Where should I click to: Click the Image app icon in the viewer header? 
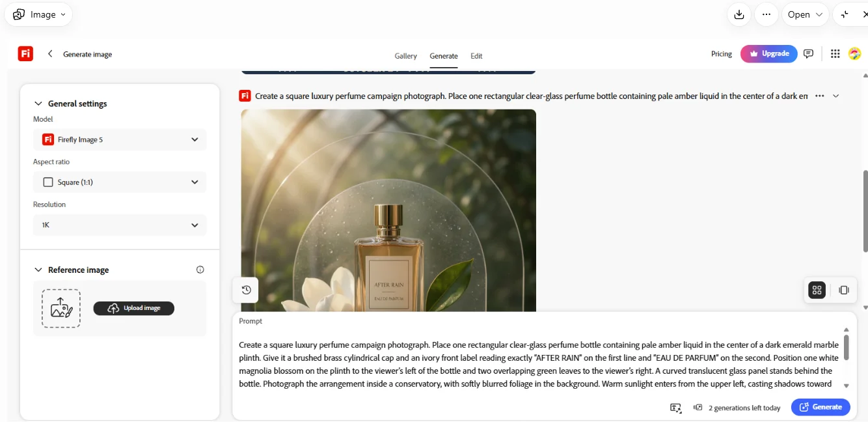point(19,14)
